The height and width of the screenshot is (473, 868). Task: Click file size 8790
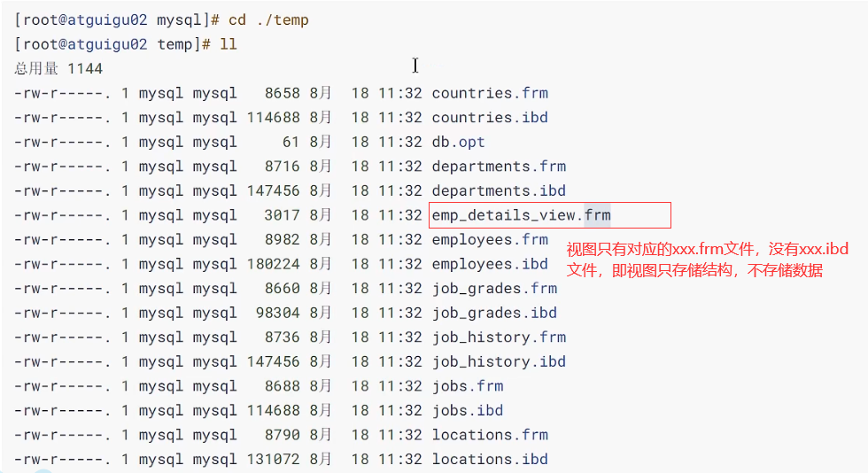point(283,435)
